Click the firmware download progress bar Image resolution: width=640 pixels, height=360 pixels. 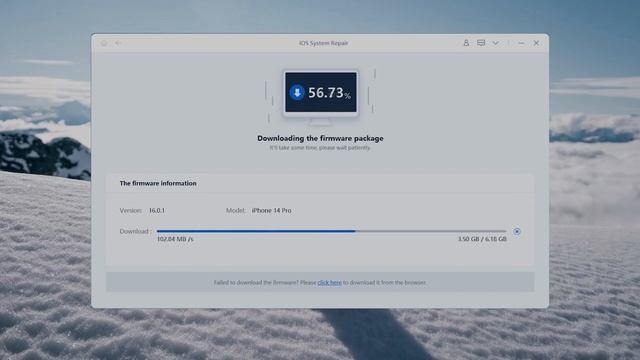[x=331, y=231]
